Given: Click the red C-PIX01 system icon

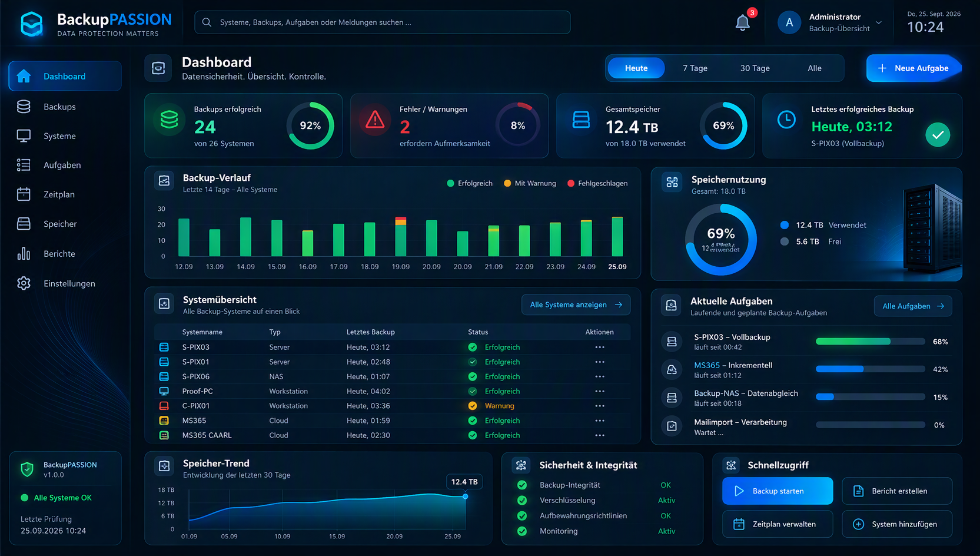Looking at the screenshot, I should [164, 406].
